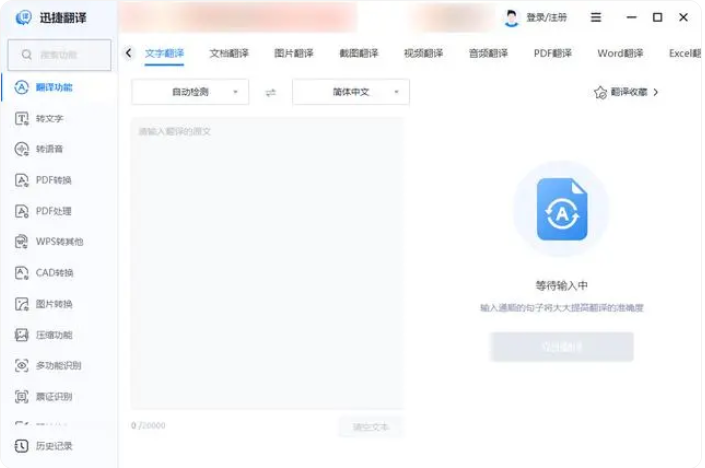Go back with the left chevron arrow
The width and height of the screenshot is (705, 468).
(129, 53)
